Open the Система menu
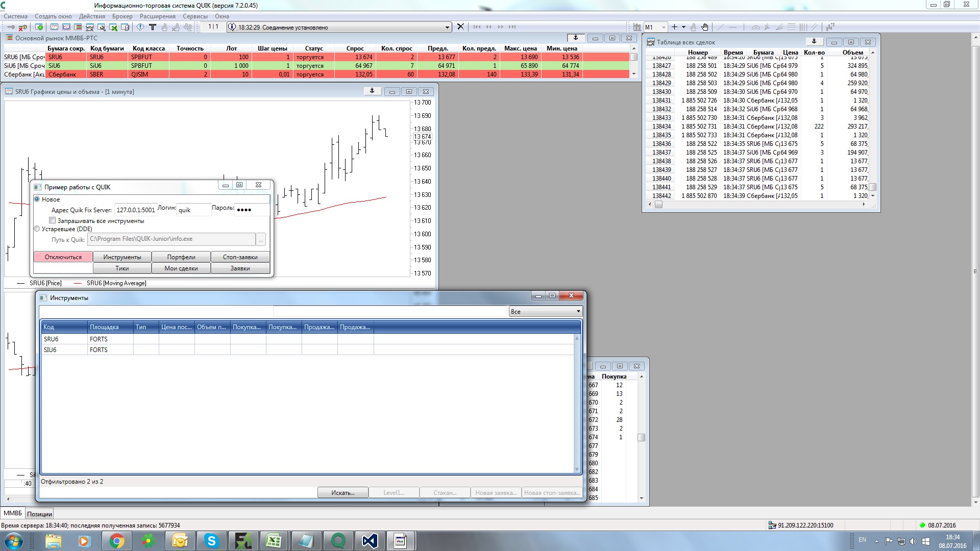The image size is (980, 551). coord(15,16)
